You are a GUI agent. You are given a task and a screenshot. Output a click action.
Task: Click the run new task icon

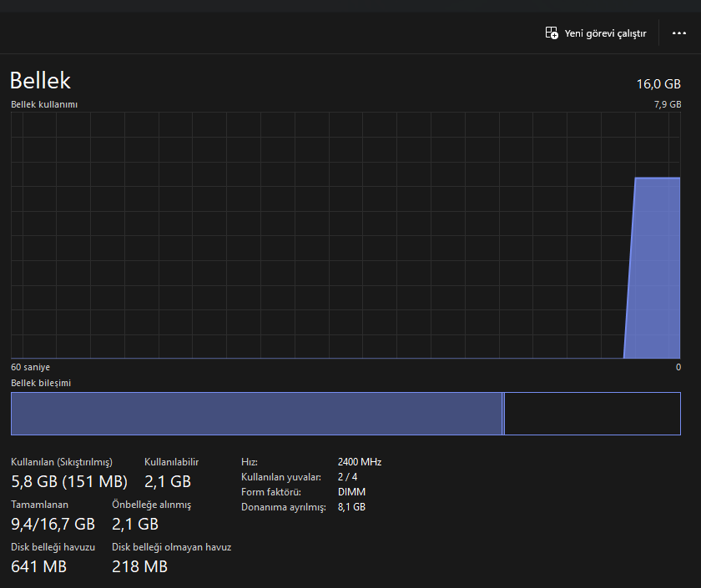point(552,33)
